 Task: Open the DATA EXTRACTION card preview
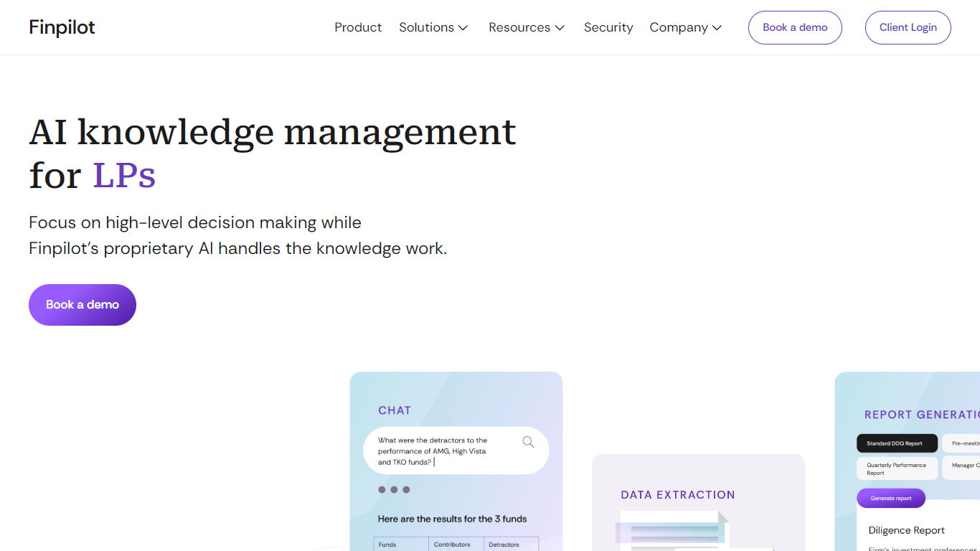[x=699, y=502]
